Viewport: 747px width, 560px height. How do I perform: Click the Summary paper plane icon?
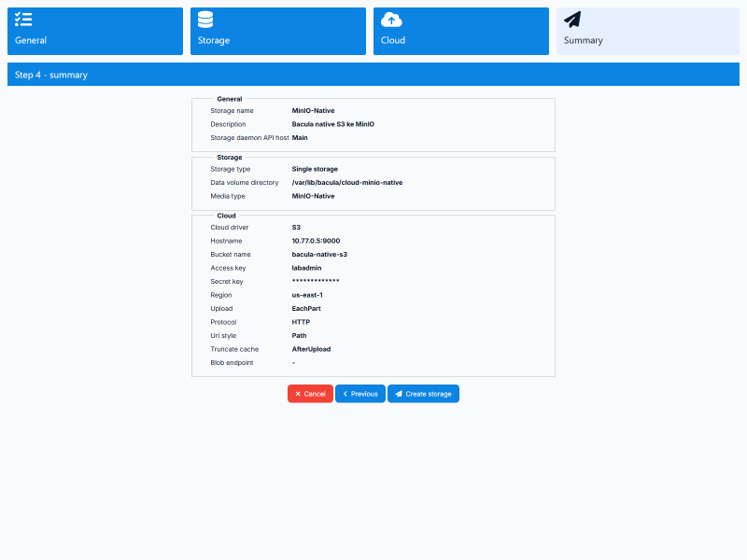click(572, 20)
